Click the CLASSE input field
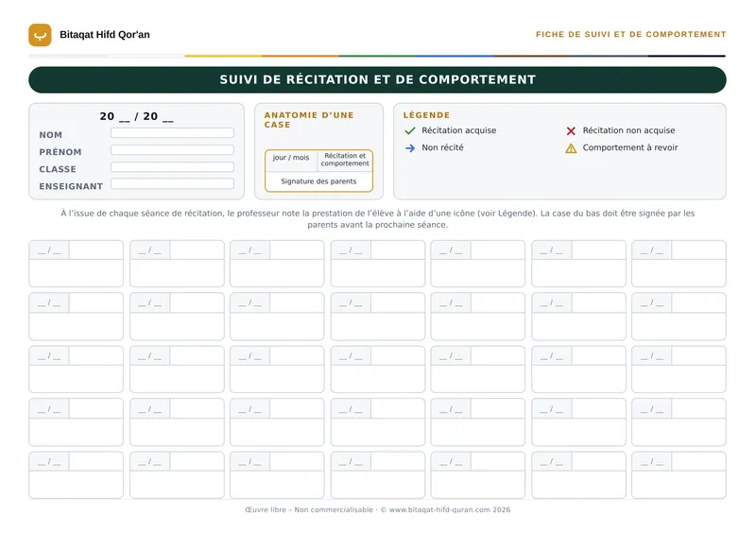The height and width of the screenshot is (533, 756). (x=172, y=167)
